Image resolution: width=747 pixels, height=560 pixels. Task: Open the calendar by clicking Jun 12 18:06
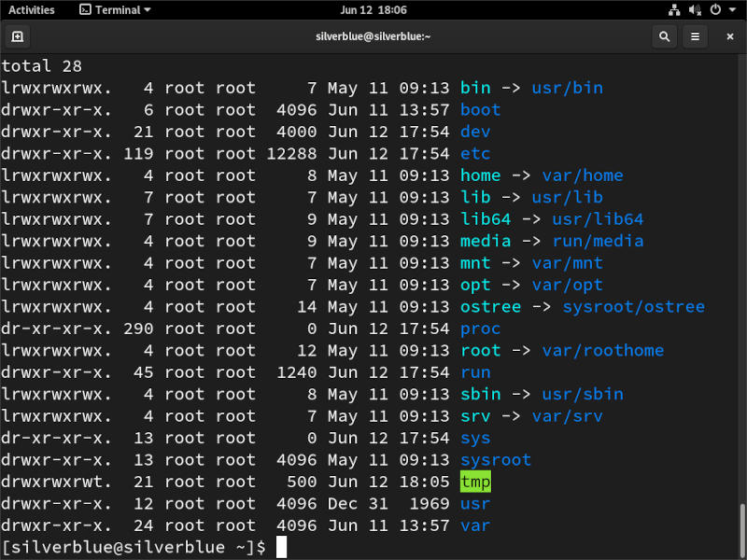pos(373,9)
